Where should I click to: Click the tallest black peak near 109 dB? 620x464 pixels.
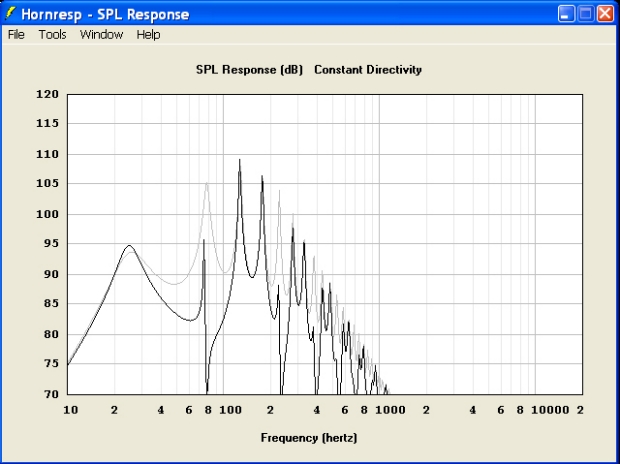(x=240, y=160)
